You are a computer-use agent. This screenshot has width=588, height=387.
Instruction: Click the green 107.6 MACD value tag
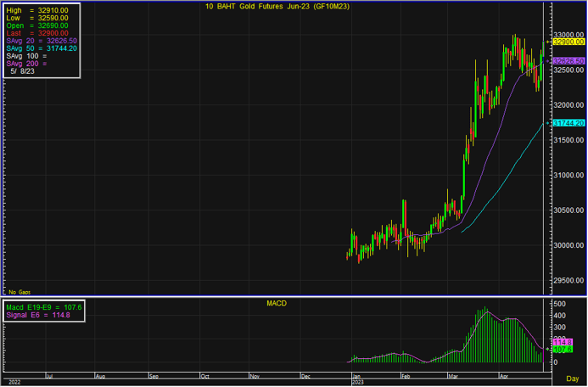(x=563, y=349)
